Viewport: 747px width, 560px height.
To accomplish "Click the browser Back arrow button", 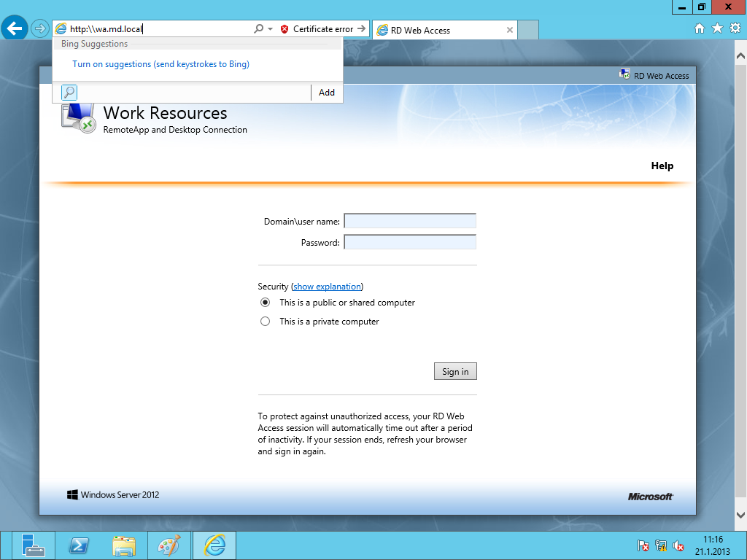I will click(x=15, y=28).
